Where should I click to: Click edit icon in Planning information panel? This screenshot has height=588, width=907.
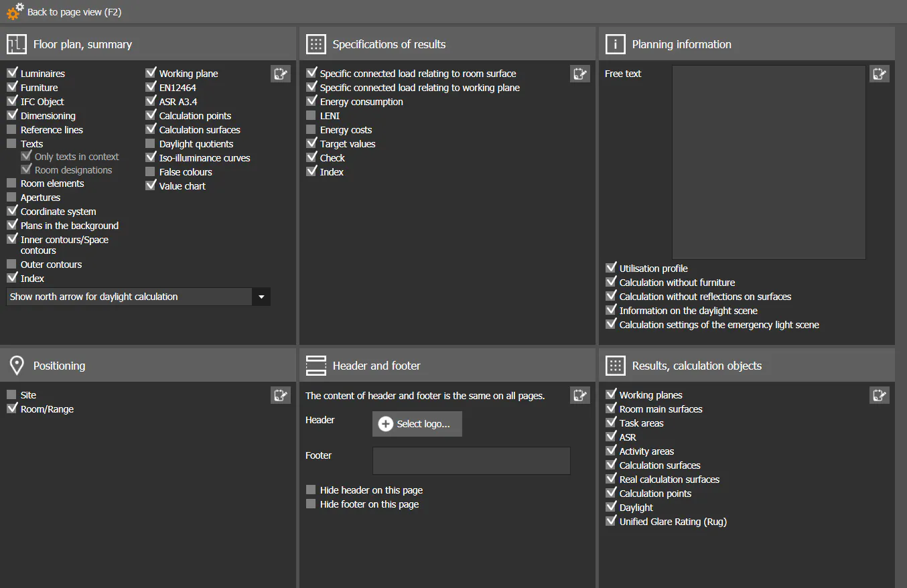879,74
